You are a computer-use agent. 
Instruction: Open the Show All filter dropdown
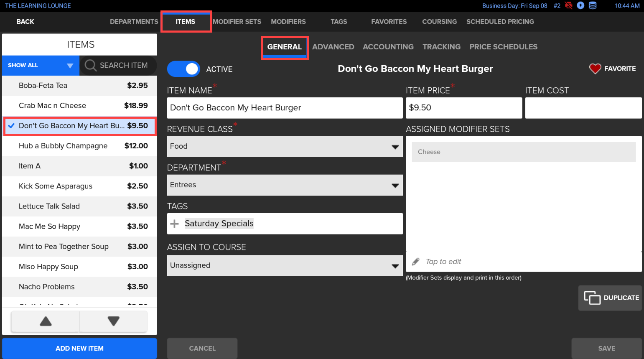[41, 66]
